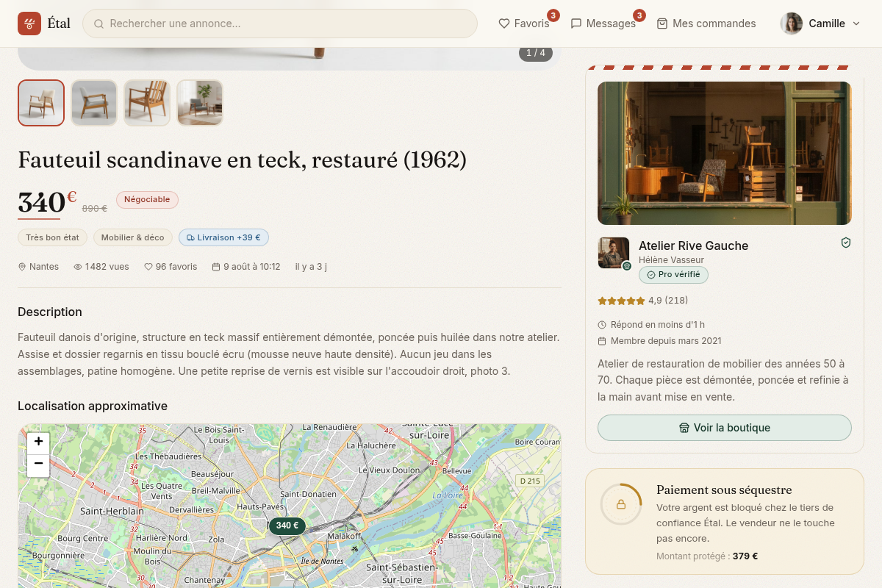Click the calendar icon beside '9 août à 10:12'
This screenshot has width=882, height=588.
point(216,267)
